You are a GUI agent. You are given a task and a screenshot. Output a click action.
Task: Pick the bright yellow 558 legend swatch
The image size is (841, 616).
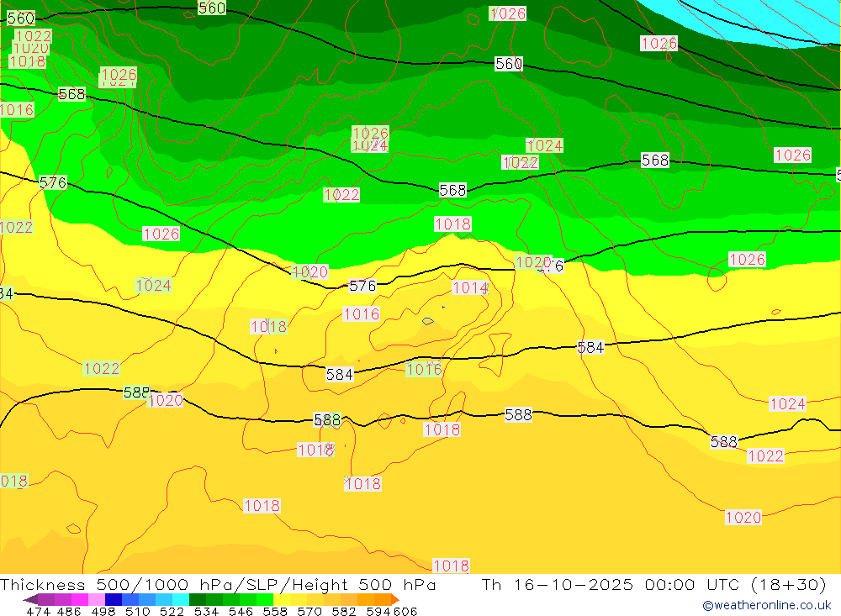point(282,599)
